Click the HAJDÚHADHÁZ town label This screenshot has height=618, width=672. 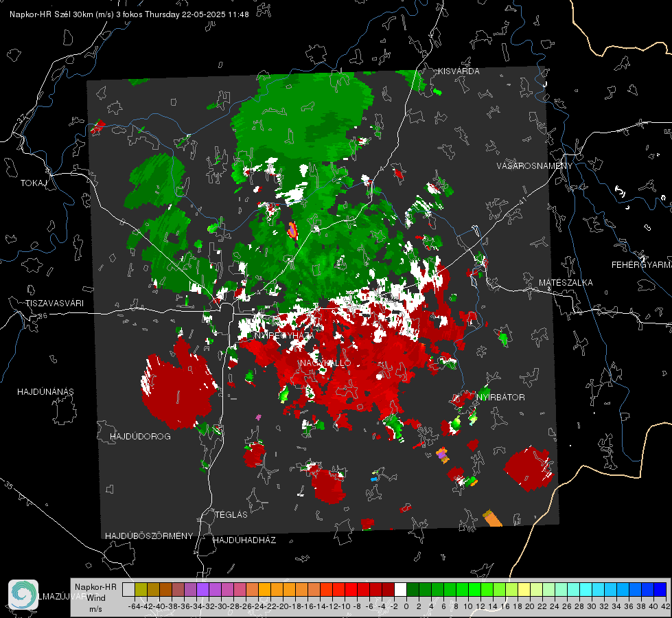point(244,540)
